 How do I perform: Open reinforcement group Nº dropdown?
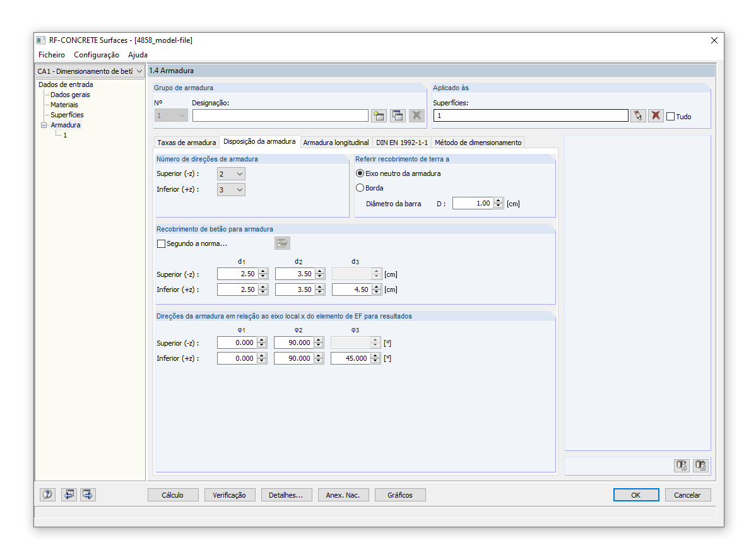170,115
